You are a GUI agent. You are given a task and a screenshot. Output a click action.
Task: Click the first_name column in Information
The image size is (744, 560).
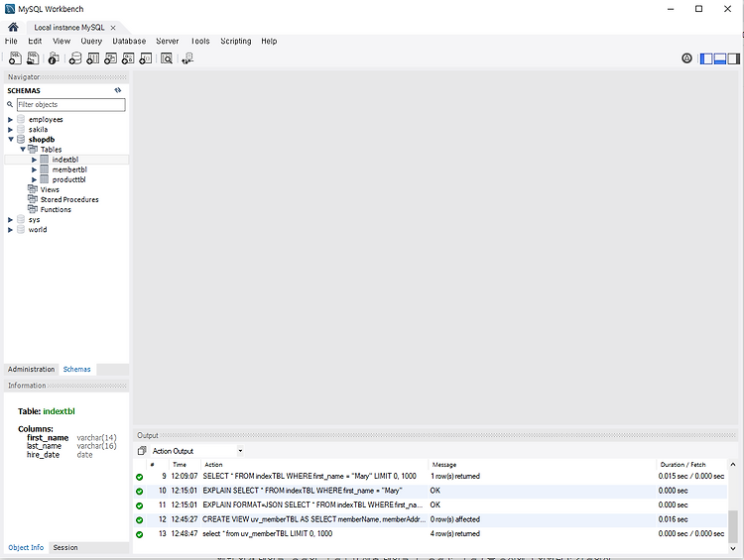[x=48, y=438]
